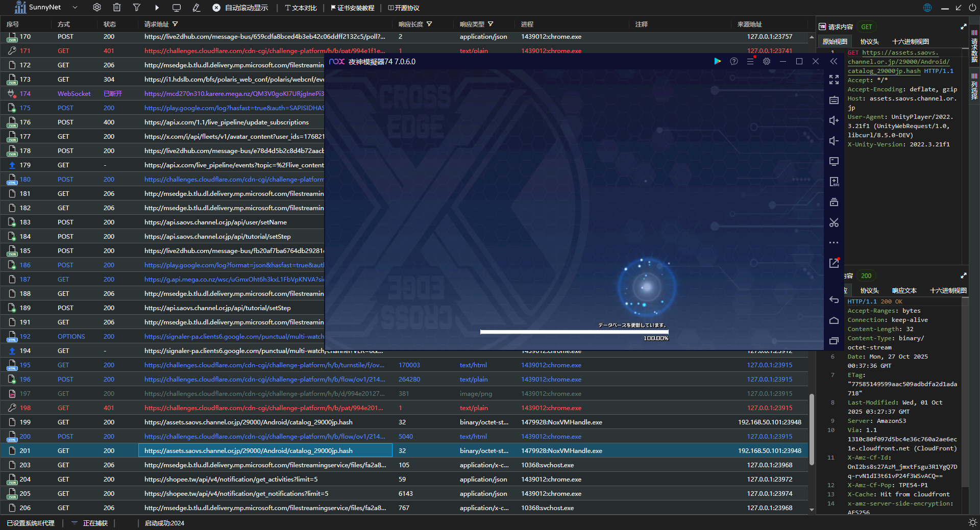Open the SunnyNet dropdown arrow

click(x=75, y=8)
